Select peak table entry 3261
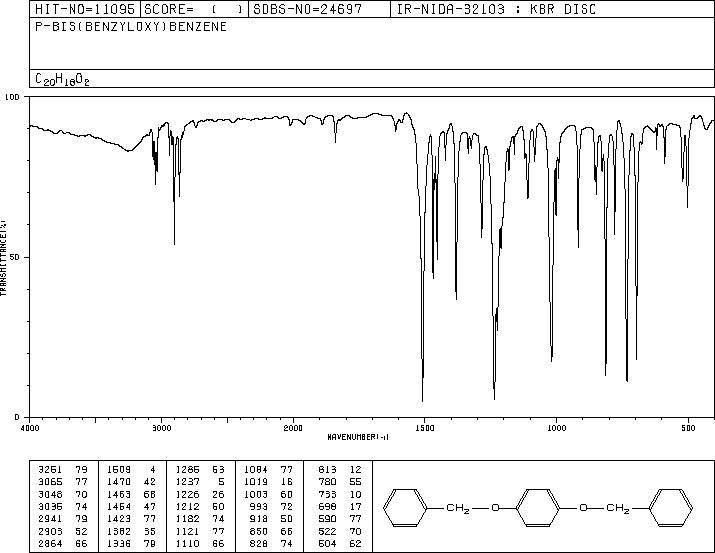This screenshot has height=553, width=715. 63,470
